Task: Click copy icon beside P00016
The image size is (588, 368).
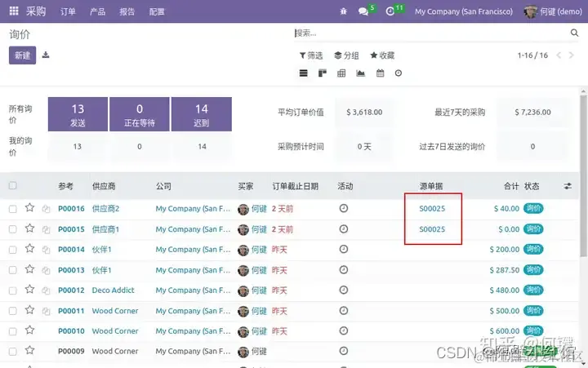Action: coord(46,209)
